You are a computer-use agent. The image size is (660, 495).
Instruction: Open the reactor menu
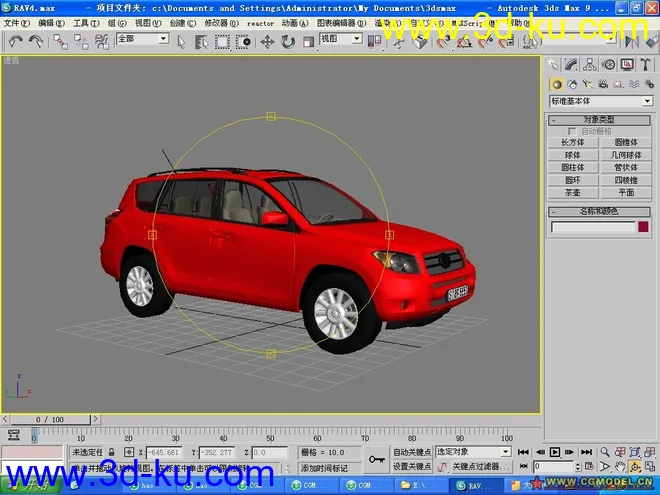pos(260,24)
